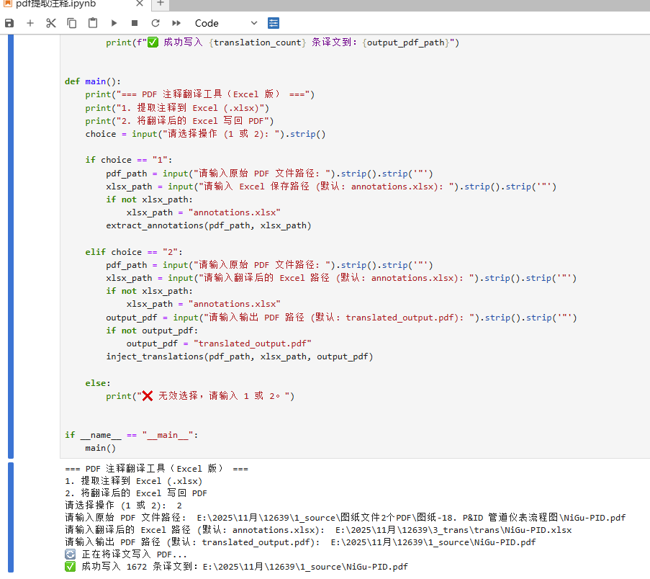The image size is (650, 579).
Task: Save the notebook with the floppy icon
Action: 9,23
